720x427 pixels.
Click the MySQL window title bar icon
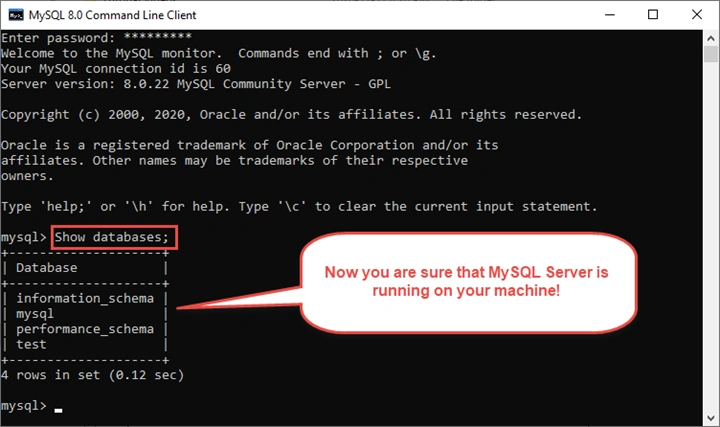16,15
